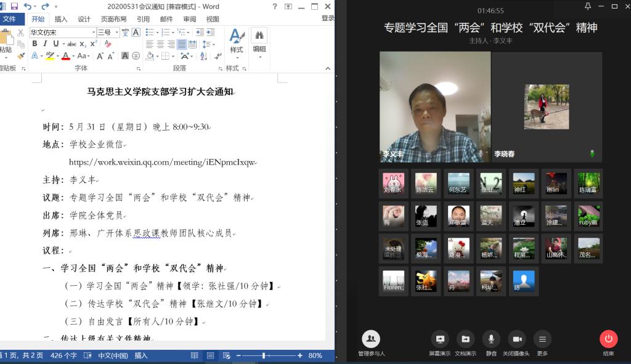Click the zoom slider in status bar
This screenshot has width=631, height=364.
click(x=264, y=355)
